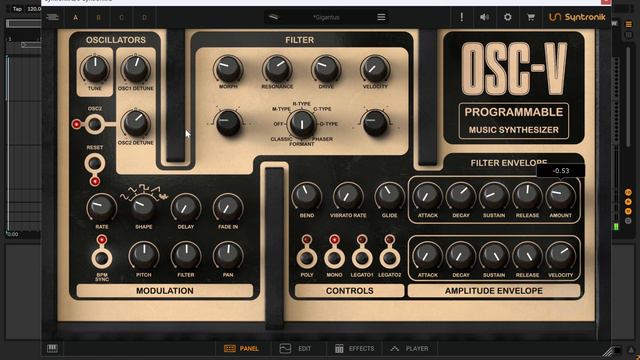Click filter envelope ATTACK knob
The width and height of the screenshot is (640, 360).
tap(427, 196)
